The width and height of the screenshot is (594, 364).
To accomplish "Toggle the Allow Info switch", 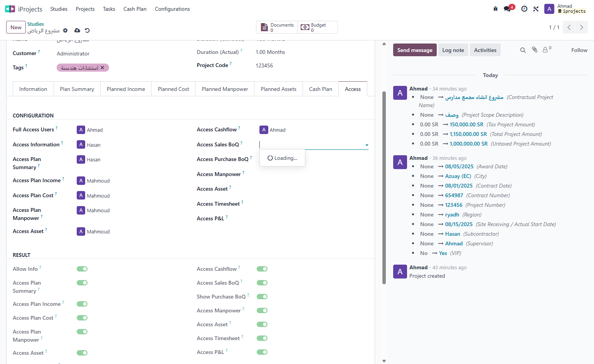I will pyautogui.click(x=82, y=269).
